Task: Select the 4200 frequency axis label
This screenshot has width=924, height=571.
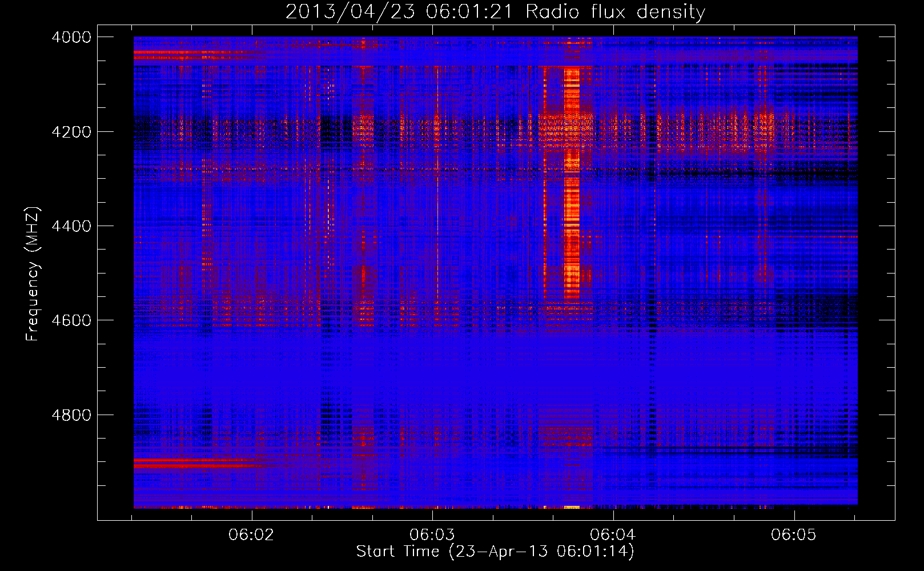Action: tap(71, 132)
